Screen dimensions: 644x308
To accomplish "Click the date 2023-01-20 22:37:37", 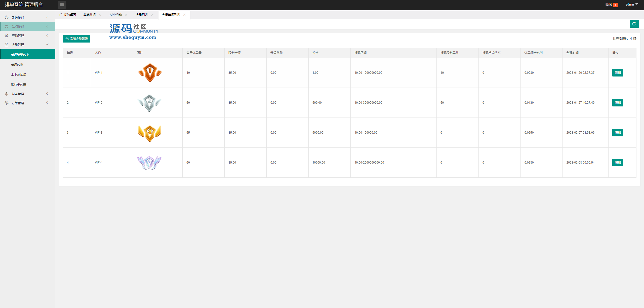I will tap(580, 73).
